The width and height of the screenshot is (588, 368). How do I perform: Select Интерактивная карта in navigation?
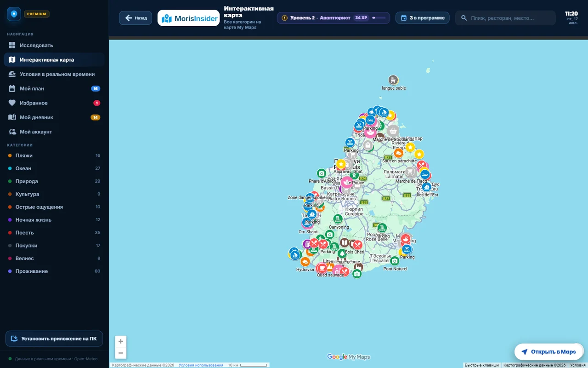[x=54, y=60]
